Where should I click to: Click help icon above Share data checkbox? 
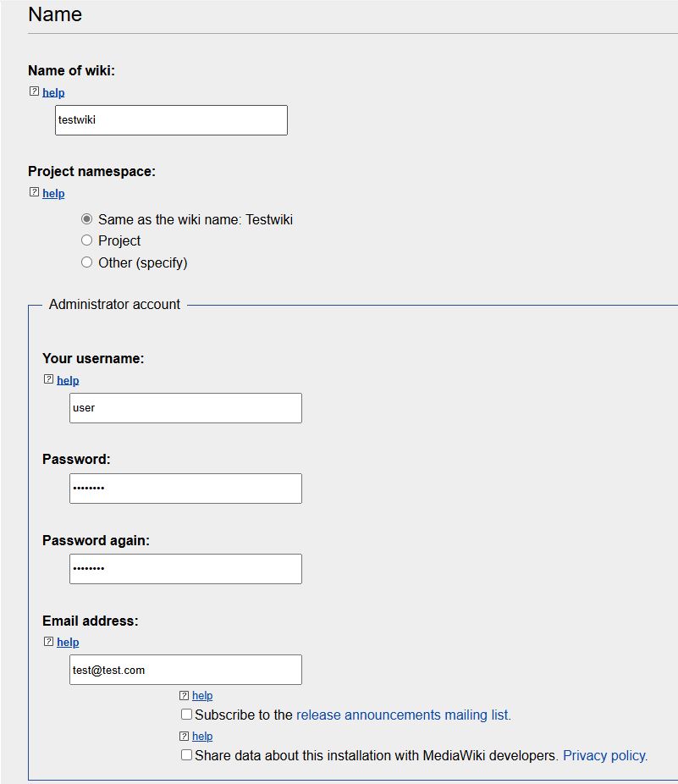184,736
